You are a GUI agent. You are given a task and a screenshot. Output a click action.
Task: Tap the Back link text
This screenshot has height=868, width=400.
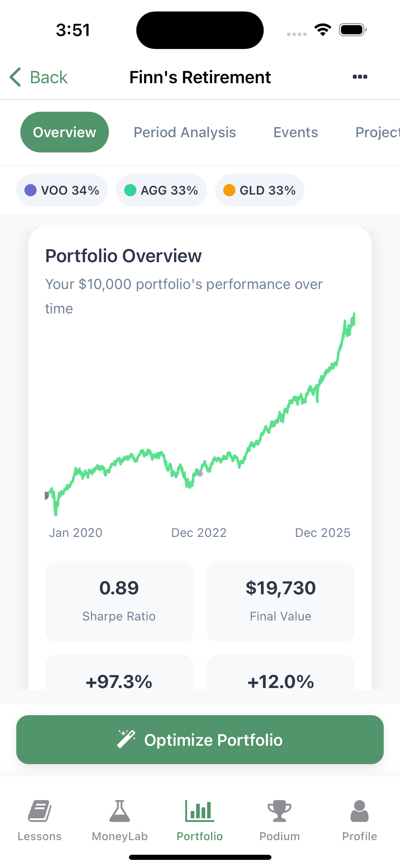click(49, 77)
